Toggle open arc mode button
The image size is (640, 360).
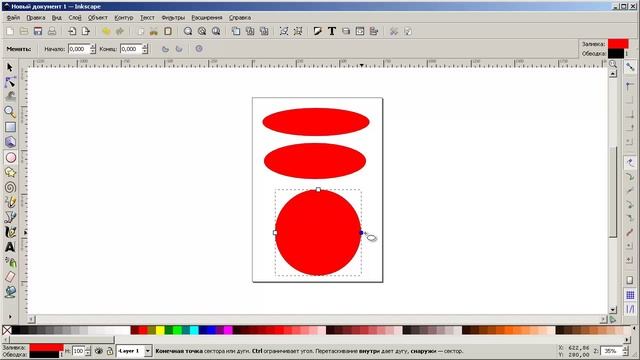179,49
